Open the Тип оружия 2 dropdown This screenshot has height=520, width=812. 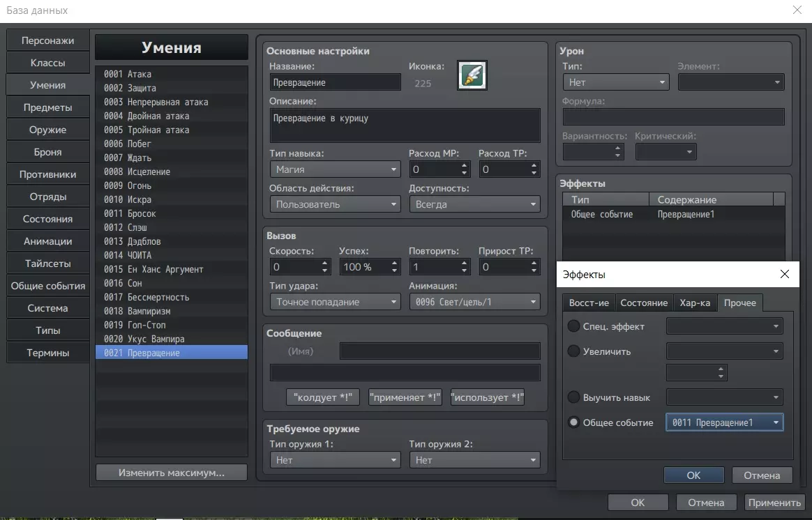pyautogui.click(x=474, y=460)
